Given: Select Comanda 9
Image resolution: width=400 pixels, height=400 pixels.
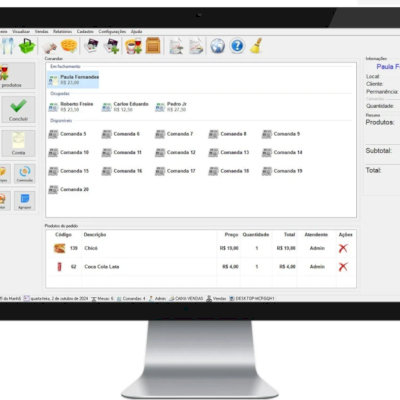Looking at the screenshot, I should pos(281,134).
